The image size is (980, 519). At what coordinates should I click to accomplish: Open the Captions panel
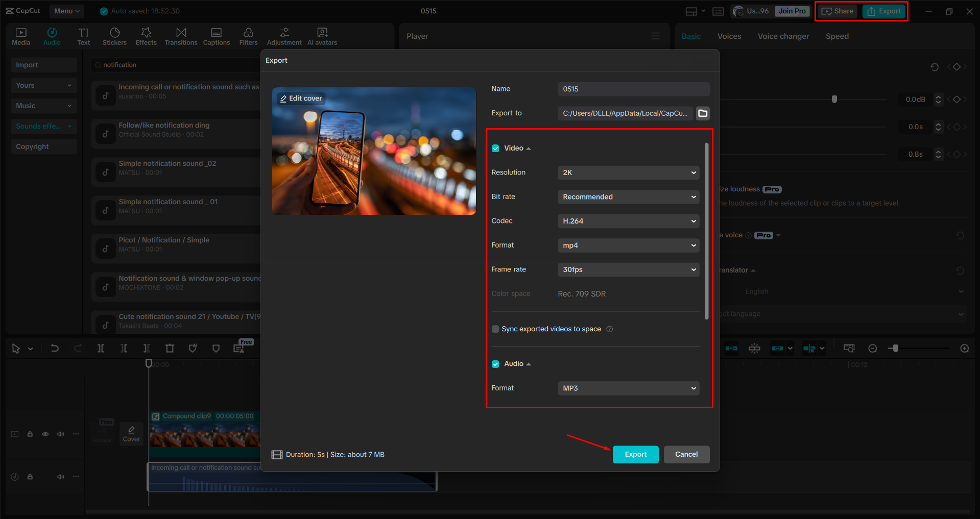[216, 36]
